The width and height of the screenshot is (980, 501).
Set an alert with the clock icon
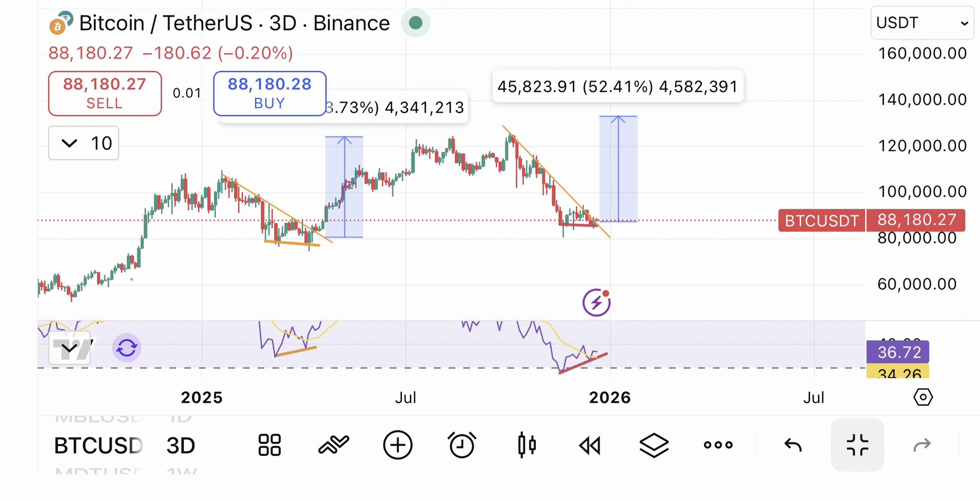click(461, 444)
